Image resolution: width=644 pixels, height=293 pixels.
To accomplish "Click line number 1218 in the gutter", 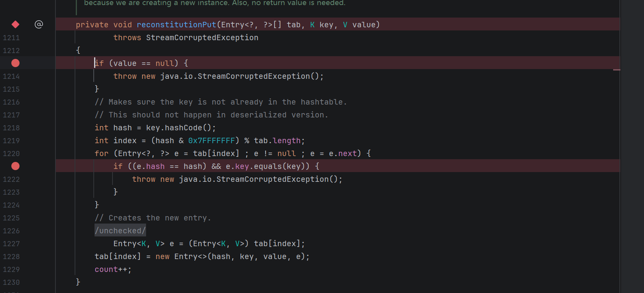I will [x=11, y=128].
